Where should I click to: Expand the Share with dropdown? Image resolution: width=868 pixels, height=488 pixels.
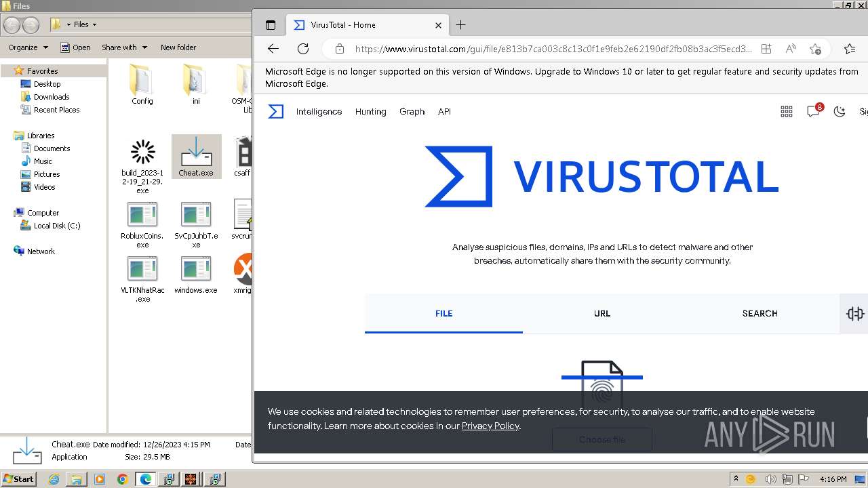pos(125,47)
